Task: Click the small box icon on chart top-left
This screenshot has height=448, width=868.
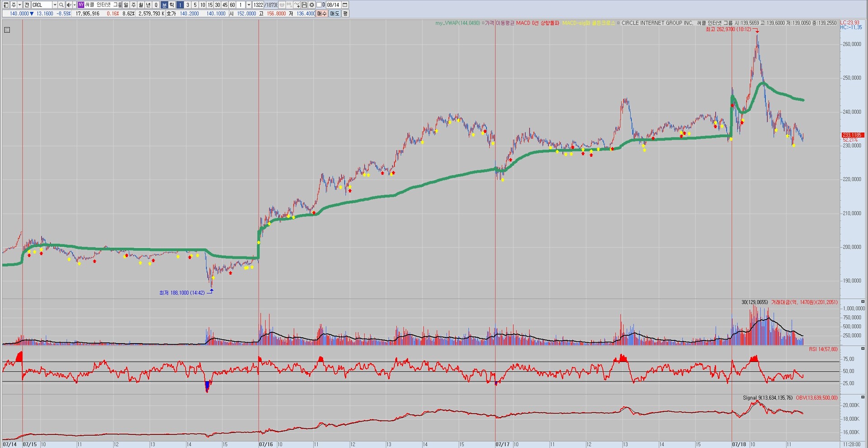Action: 7,30
